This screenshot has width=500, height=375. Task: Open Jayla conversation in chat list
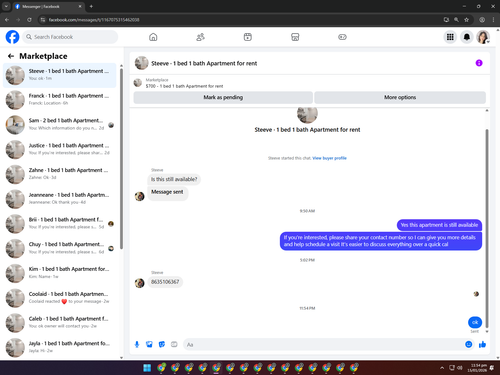pos(60,347)
